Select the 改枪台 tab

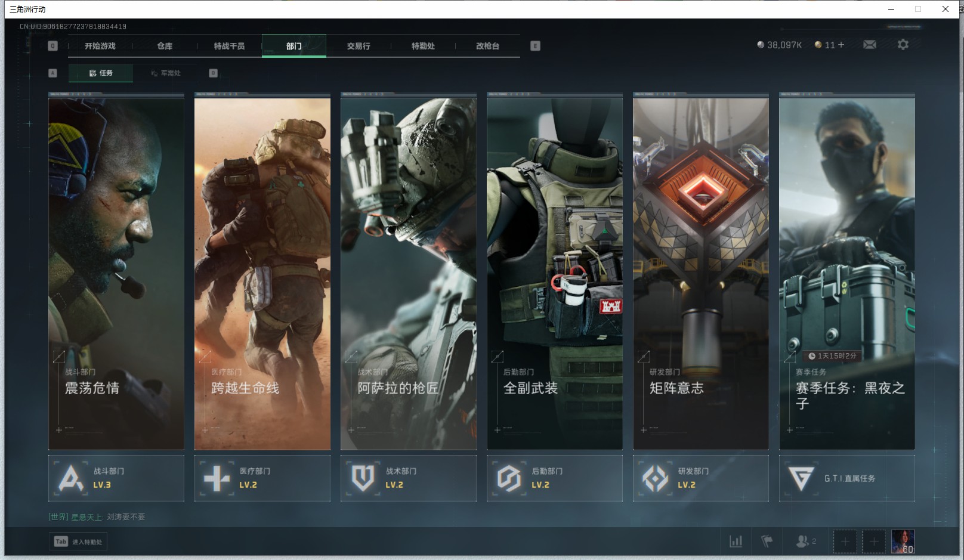487,46
